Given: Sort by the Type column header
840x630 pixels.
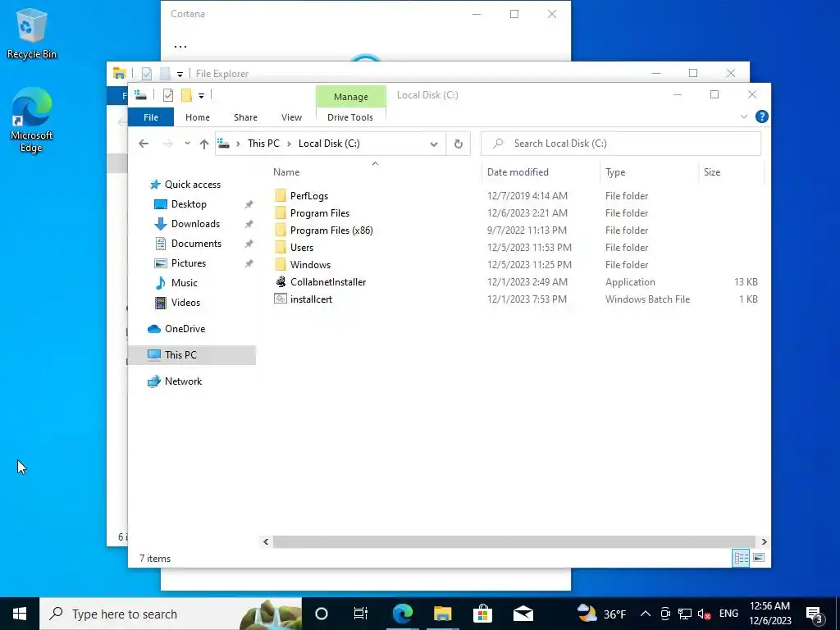Looking at the screenshot, I should pyautogui.click(x=615, y=172).
